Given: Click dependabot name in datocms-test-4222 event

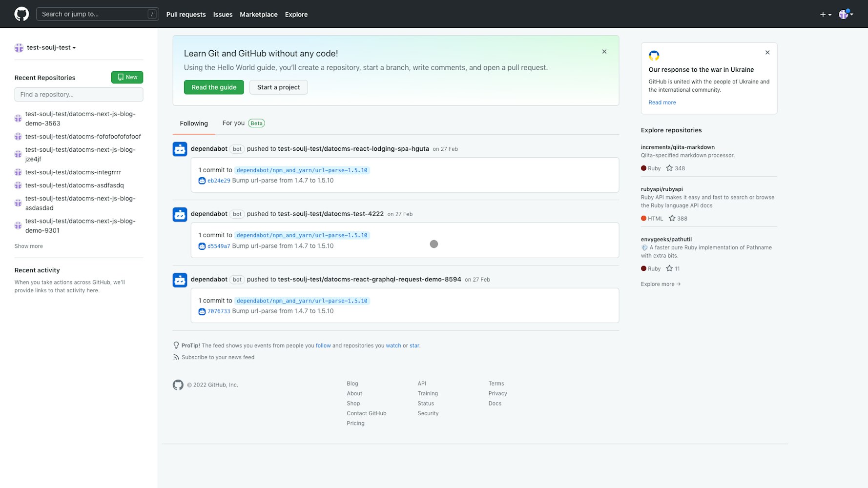Looking at the screenshot, I should pyautogui.click(x=209, y=214).
